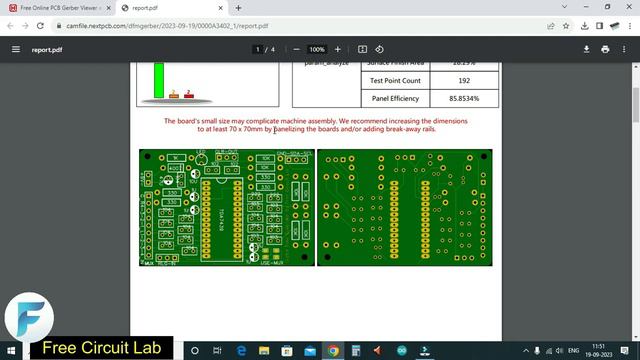
Task: Open Chrome downloads icon
Action: [584, 26]
